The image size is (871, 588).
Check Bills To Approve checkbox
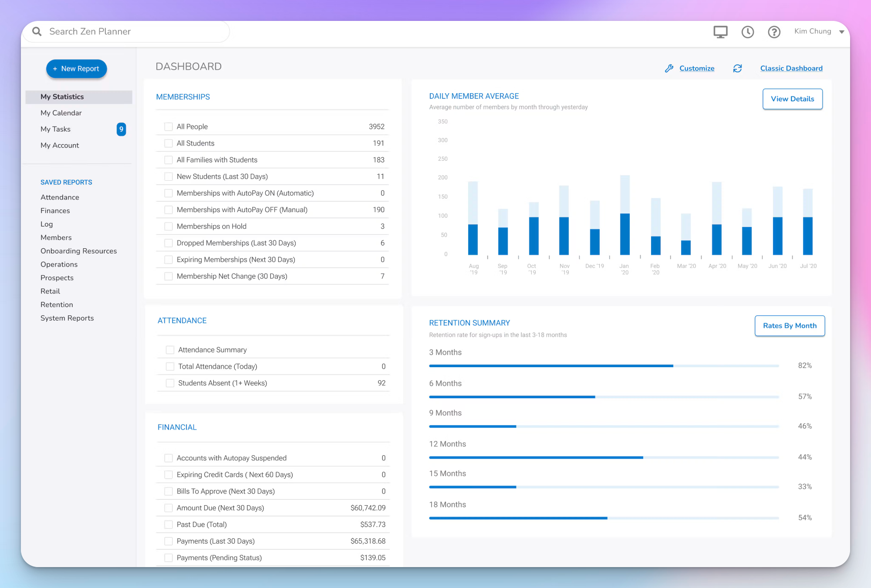[168, 491]
